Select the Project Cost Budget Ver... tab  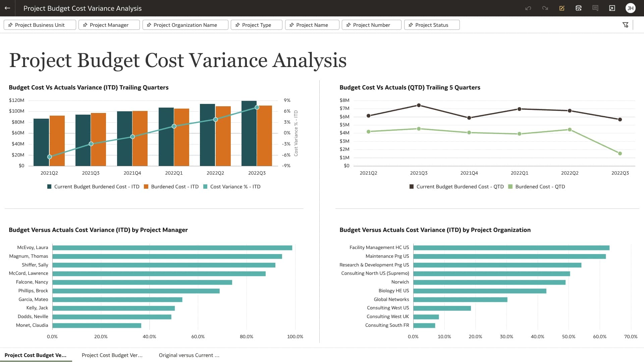click(x=112, y=355)
